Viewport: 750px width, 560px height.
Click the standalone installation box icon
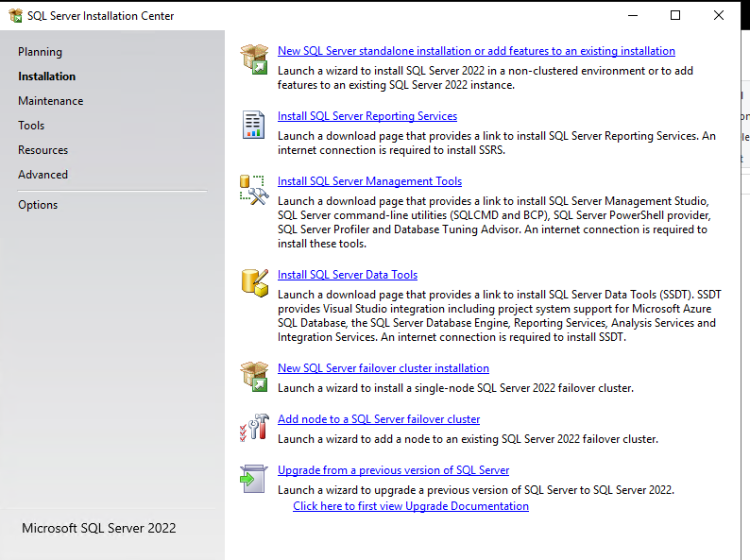point(254,59)
